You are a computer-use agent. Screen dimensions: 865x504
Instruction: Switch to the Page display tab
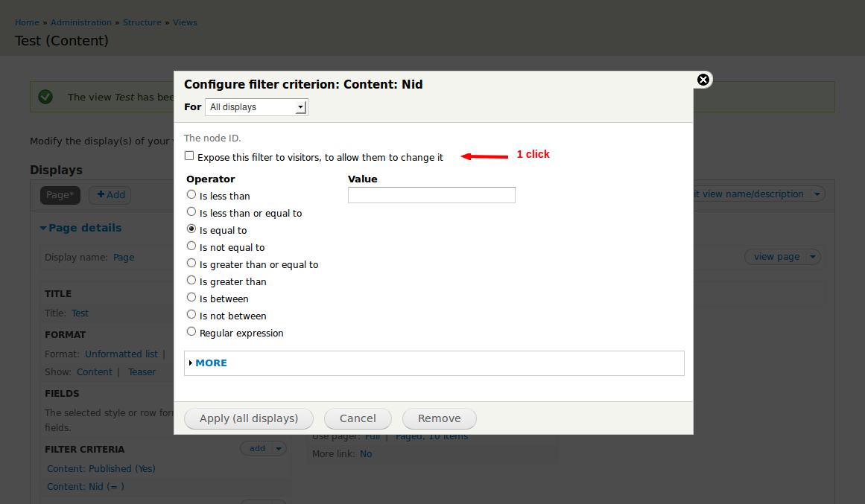point(60,195)
